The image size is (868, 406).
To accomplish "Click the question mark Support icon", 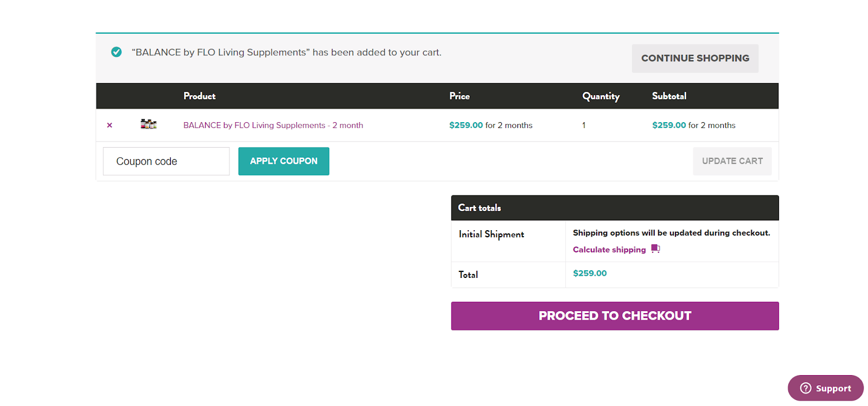I will coord(806,388).
